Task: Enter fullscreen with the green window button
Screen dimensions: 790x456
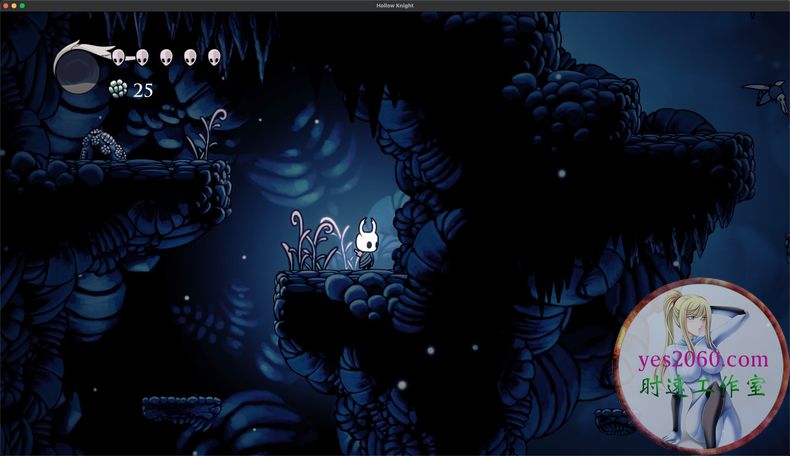Action: 22,5
